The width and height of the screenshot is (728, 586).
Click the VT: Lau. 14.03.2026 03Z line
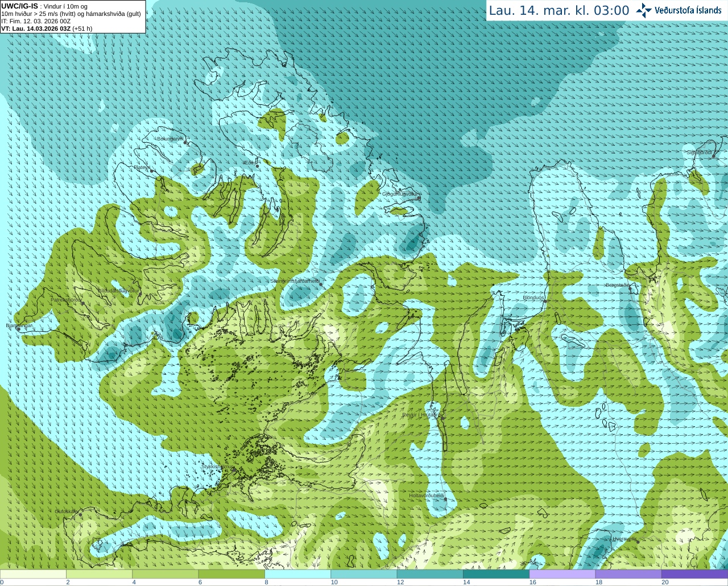pos(47,28)
